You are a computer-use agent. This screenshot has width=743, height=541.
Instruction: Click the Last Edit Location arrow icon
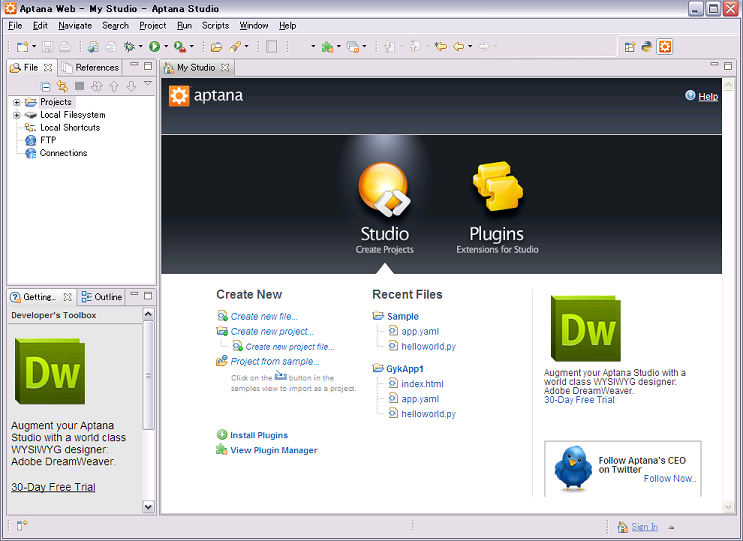coord(441,46)
